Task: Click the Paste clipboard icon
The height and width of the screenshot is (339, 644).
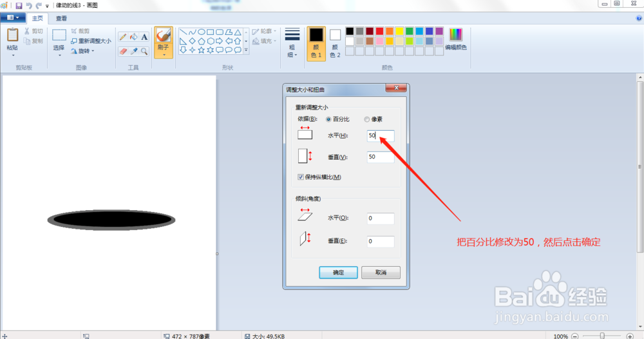Action: coord(12,35)
